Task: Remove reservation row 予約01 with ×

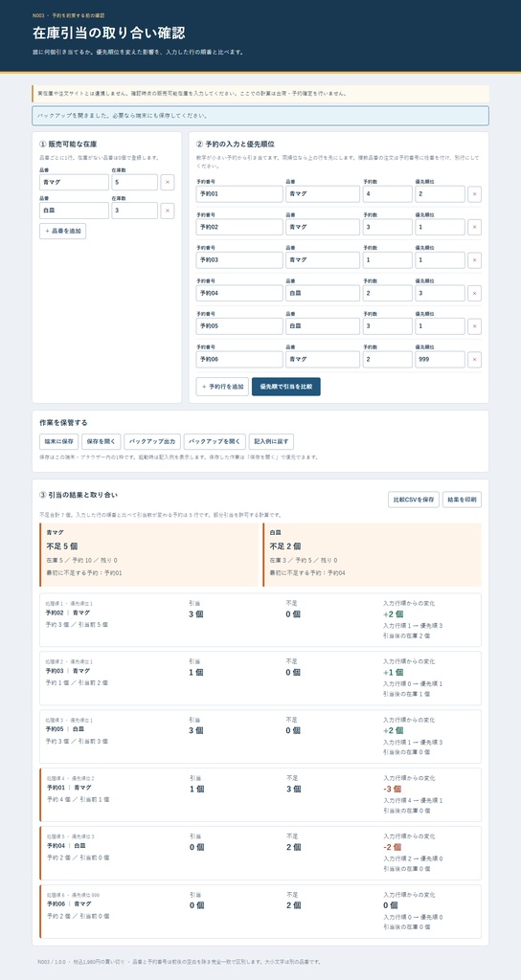Action: pos(474,193)
